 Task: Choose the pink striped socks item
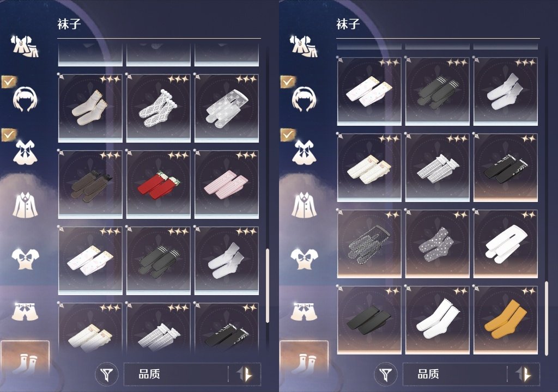tap(227, 184)
